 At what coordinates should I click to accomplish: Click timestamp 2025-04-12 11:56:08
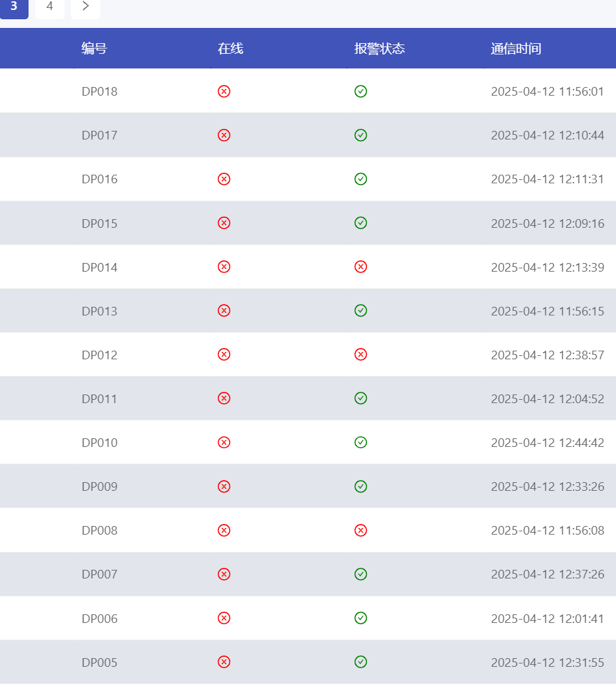pos(548,530)
